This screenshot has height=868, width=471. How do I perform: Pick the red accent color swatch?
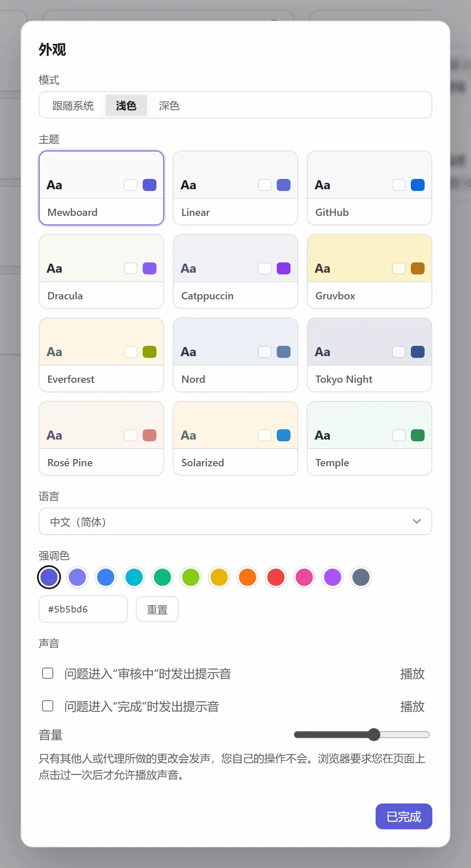pyautogui.click(x=276, y=577)
